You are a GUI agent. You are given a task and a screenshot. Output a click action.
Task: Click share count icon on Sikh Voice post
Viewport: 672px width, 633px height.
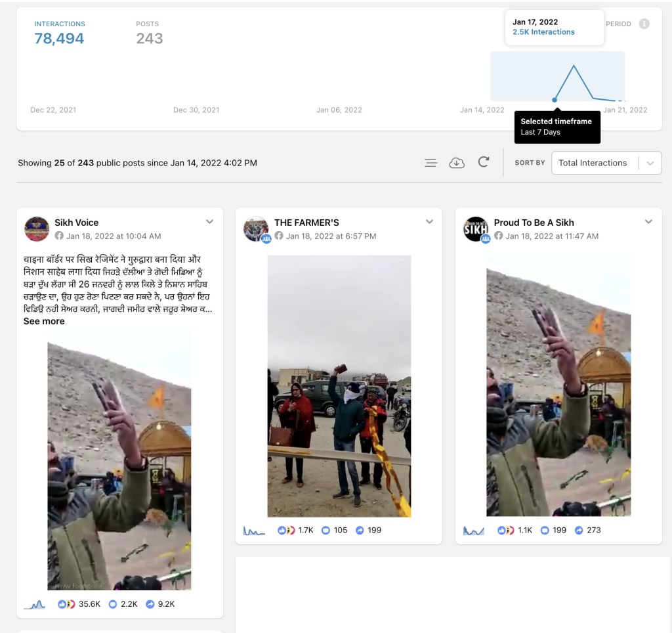(x=150, y=604)
